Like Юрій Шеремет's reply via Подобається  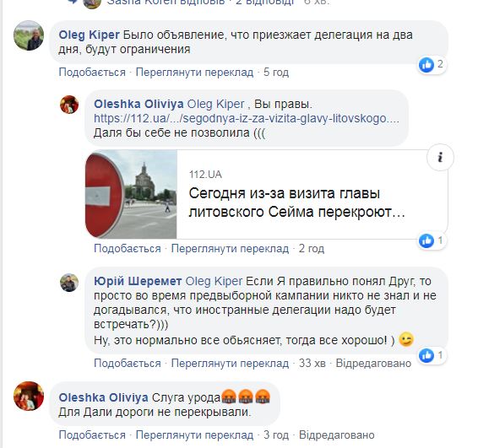[128, 364]
